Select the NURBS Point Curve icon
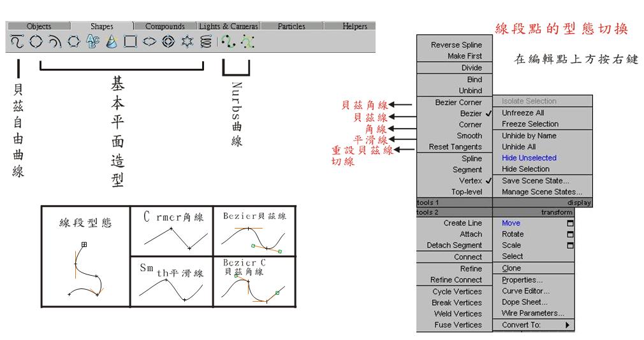 point(228,41)
